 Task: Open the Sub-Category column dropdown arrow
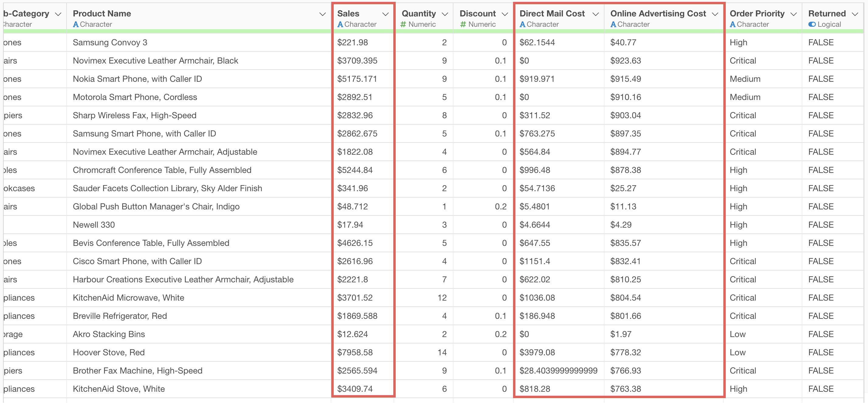point(58,14)
